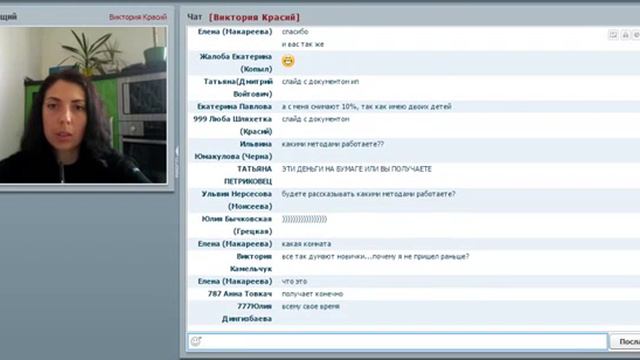Select Елена (Макареева) beside the спасибо message

tap(235, 32)
